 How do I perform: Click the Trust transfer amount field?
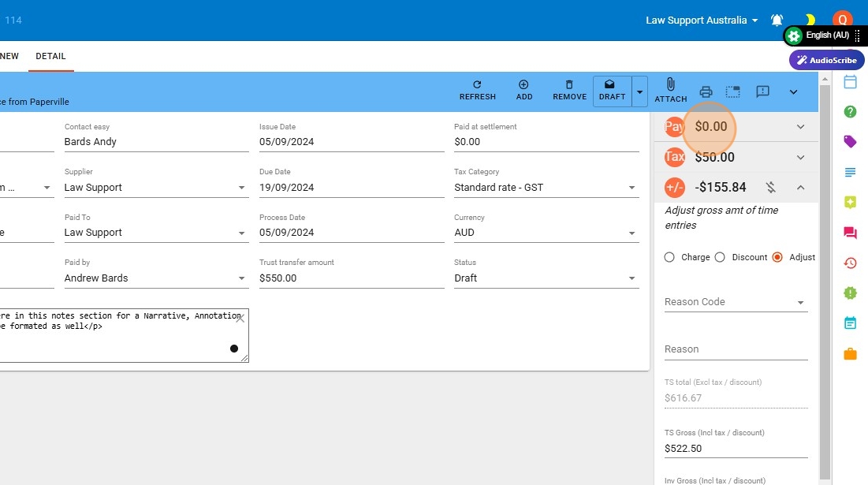point(351,278)
